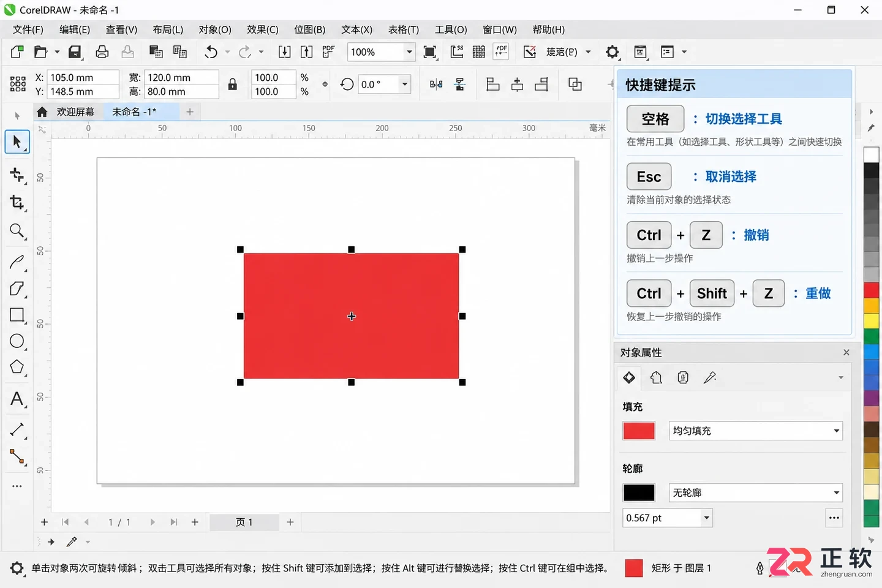Click the 页 1 page tab
This screenshot has height=588, width=882.
coord(244,522)
